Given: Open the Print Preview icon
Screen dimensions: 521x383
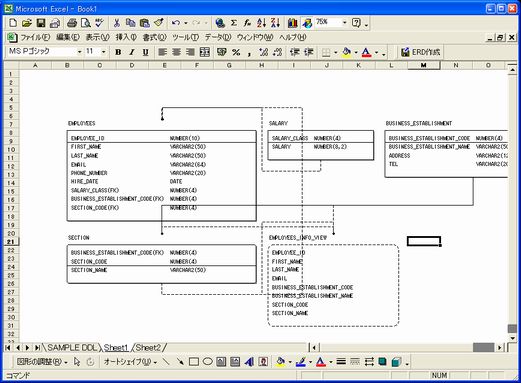Looking at the screenshot, I should pyautogui.click(x=86, y=23).
